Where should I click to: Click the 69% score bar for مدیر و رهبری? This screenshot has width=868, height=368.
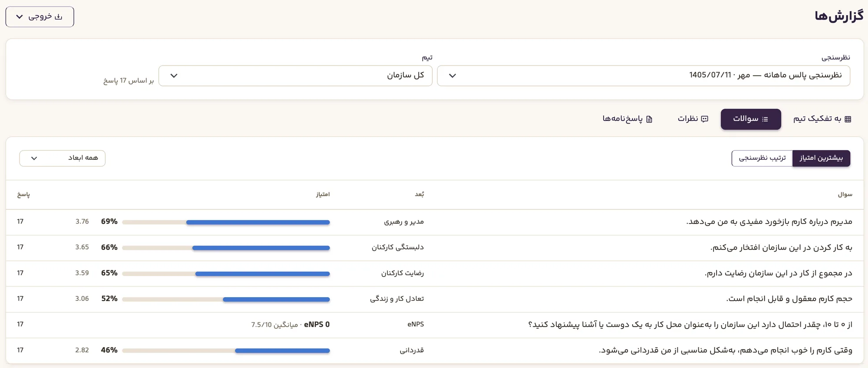click(x=226, y=222)
